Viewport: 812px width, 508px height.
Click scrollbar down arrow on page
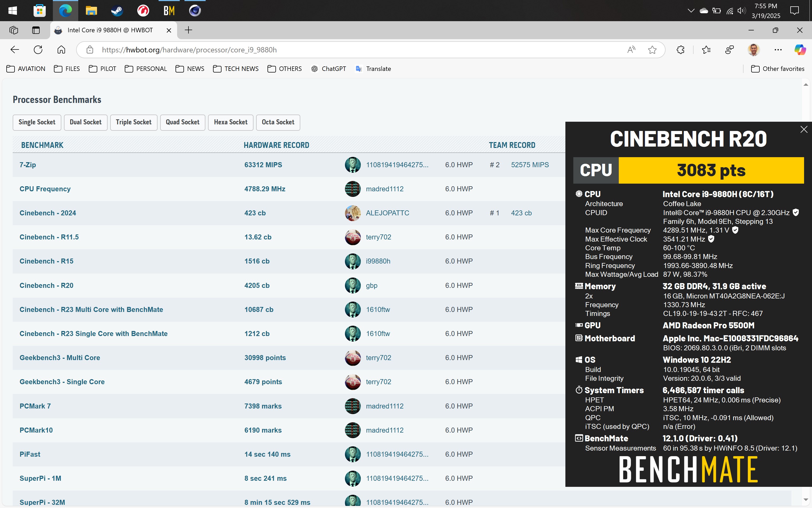(806, 500)
